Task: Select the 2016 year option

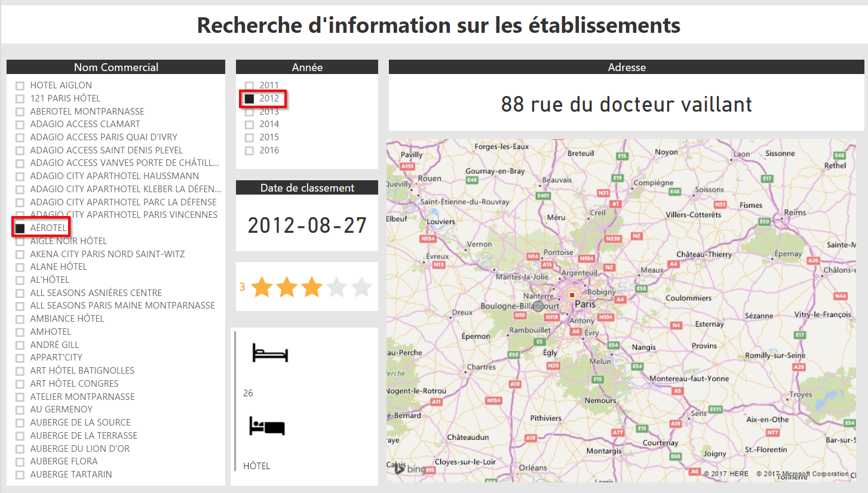Action: 250,151
